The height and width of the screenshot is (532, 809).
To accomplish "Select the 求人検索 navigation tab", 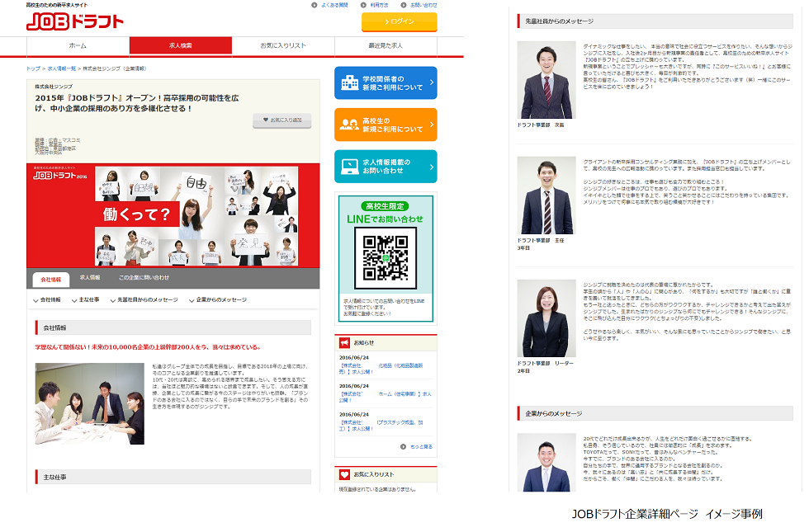I will 181,45.
